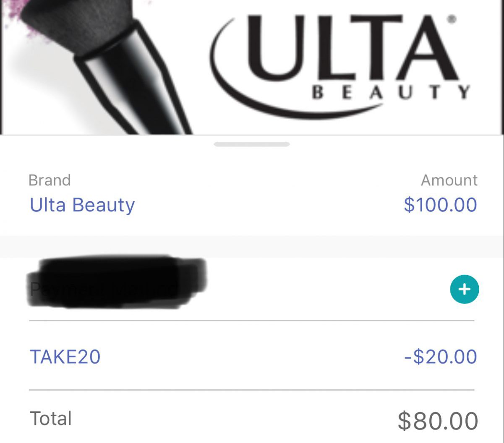Image resolution: width=504 pixels, height=443 pixels.
Task: Click the $80.00 total price
Action: 438,421
